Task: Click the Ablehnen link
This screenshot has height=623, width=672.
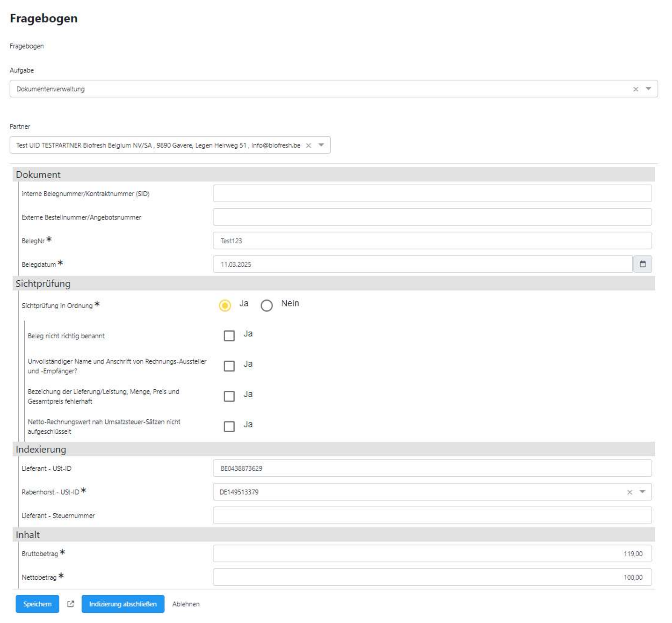Action: pyautogui.click(x=186, y=604)
